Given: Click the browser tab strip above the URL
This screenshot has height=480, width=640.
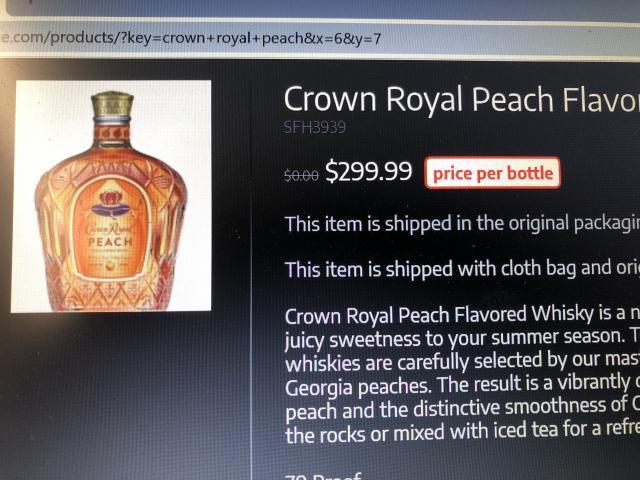Looking at the screenshot, I should coord(320,8).
